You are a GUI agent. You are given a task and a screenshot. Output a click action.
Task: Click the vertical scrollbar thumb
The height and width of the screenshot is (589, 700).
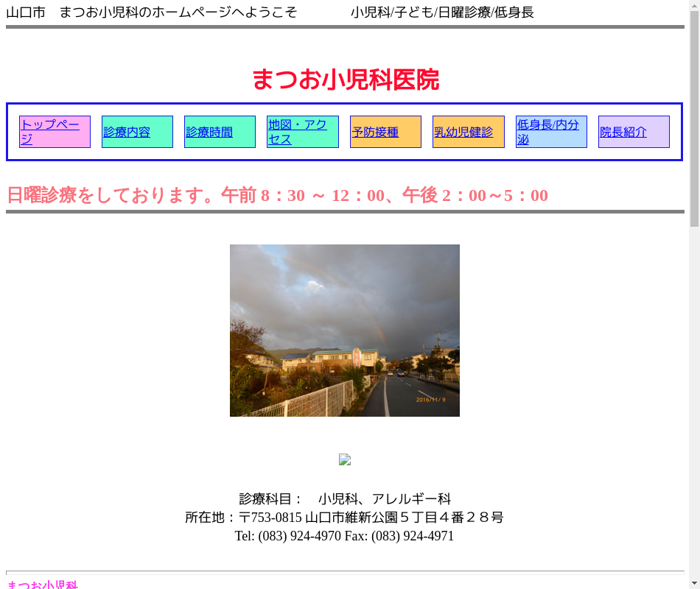tap(694, 118)
